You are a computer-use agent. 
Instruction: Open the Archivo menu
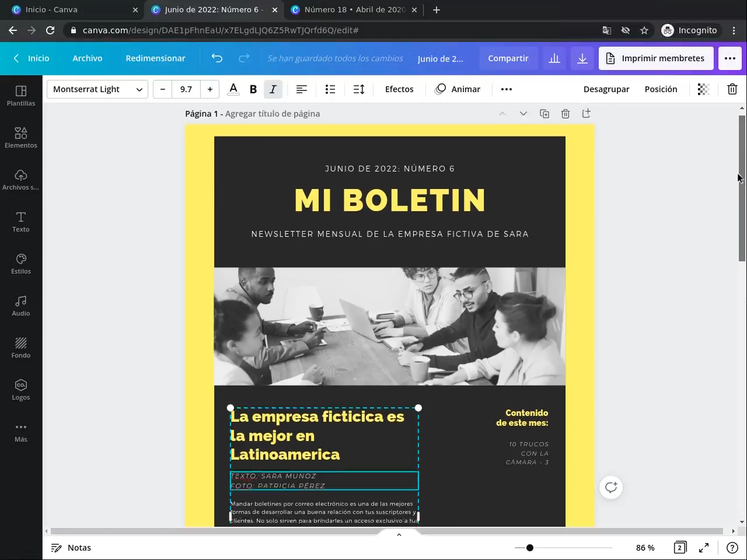tap(88, 58)
